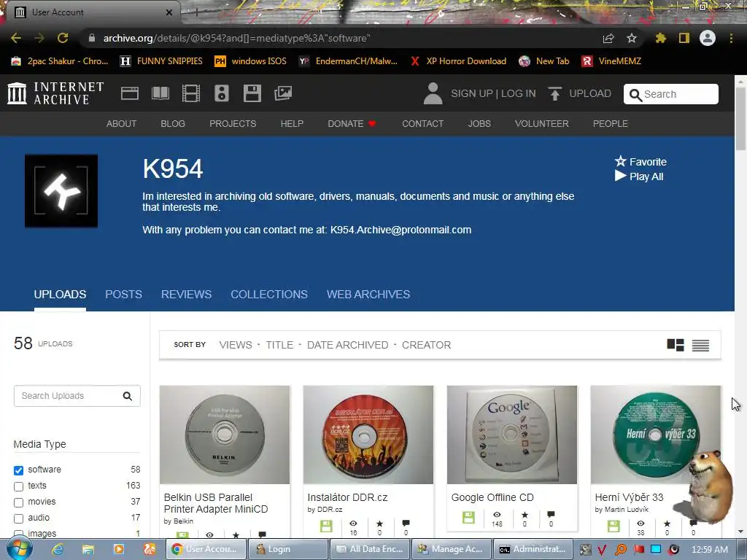747x560 pixels.
Task: Click the upload arrow icon
Action: 554,94
